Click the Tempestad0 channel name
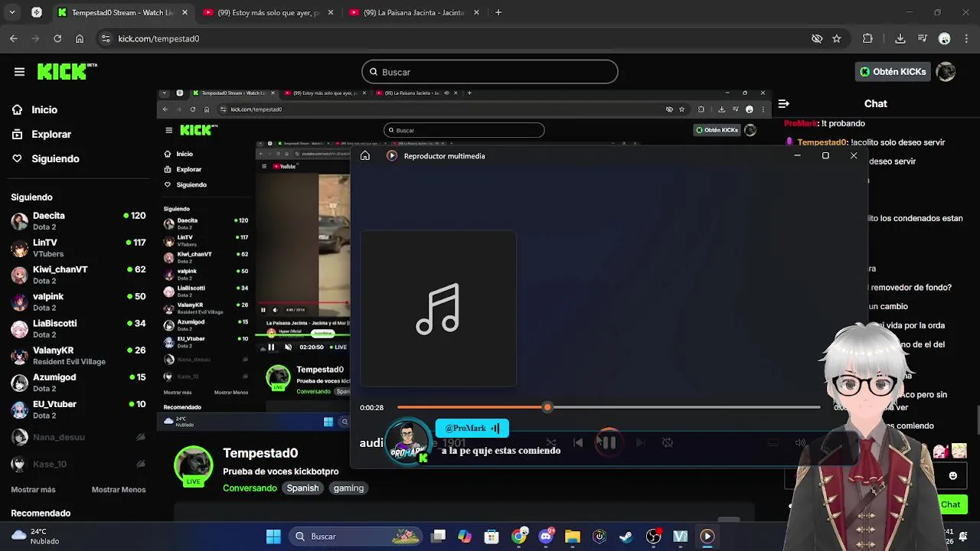Screen dimensions: 980x551 (x=260, y=453)
